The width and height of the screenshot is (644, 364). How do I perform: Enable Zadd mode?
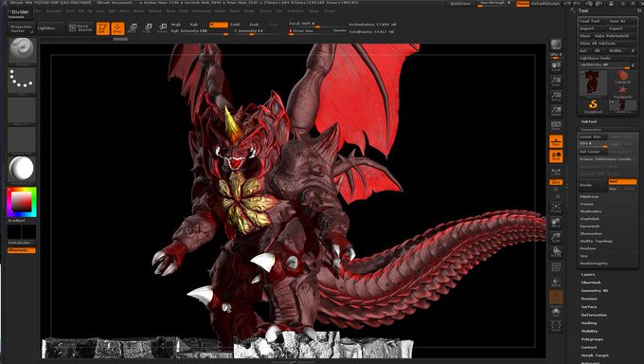pos(235,25)
